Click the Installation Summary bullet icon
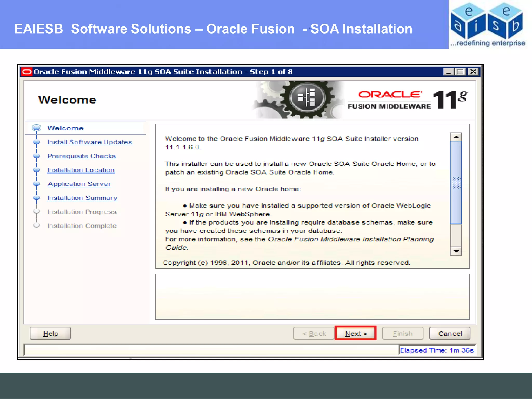Screen dimensions: 532x399 [x=36, y=198]
